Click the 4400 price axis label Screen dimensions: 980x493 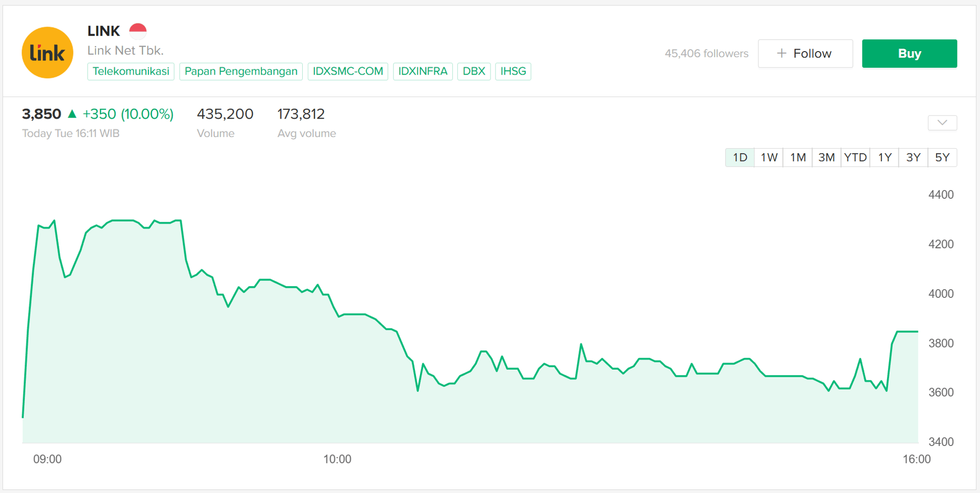tap(941, 195)
